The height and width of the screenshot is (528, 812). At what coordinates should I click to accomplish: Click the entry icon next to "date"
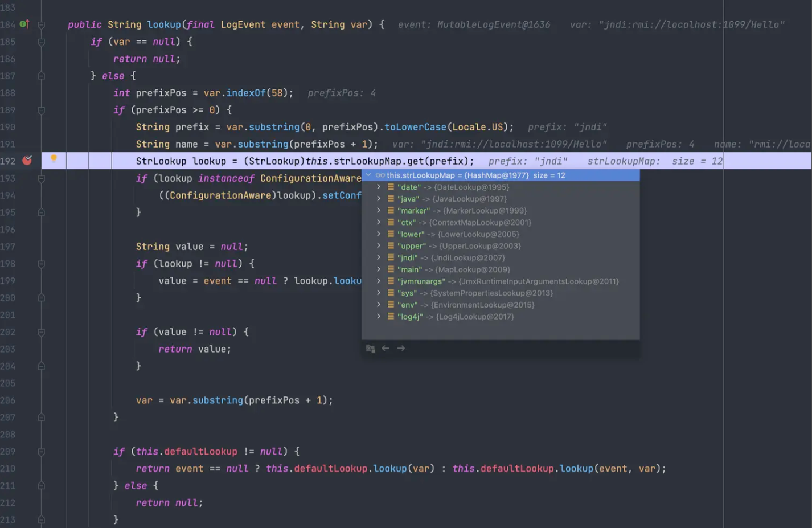(x=391, y=187)
